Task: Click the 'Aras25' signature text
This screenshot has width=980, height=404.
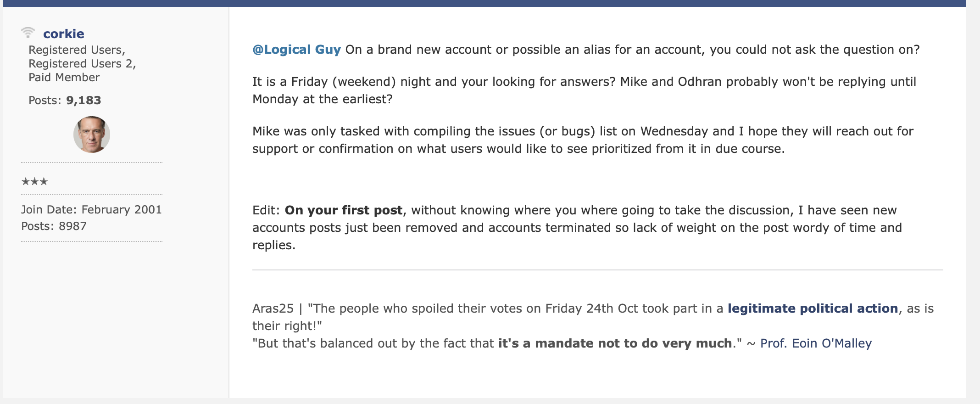Action: point(273,309)
